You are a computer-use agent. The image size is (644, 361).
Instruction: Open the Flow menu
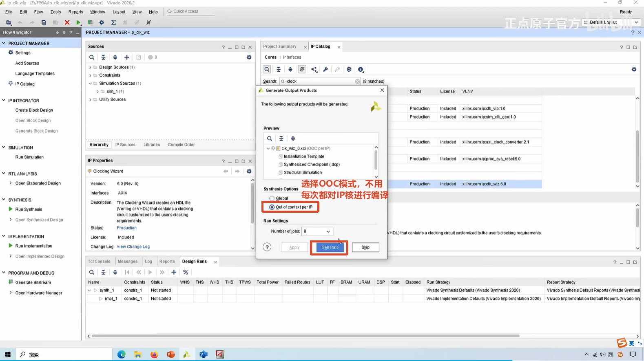pos(38,12)
